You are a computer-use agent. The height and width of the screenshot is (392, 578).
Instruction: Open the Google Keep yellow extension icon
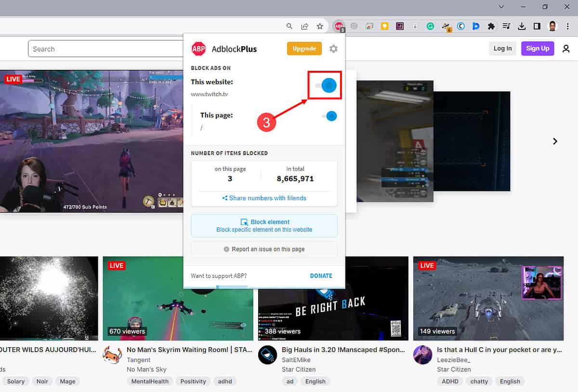384,26
